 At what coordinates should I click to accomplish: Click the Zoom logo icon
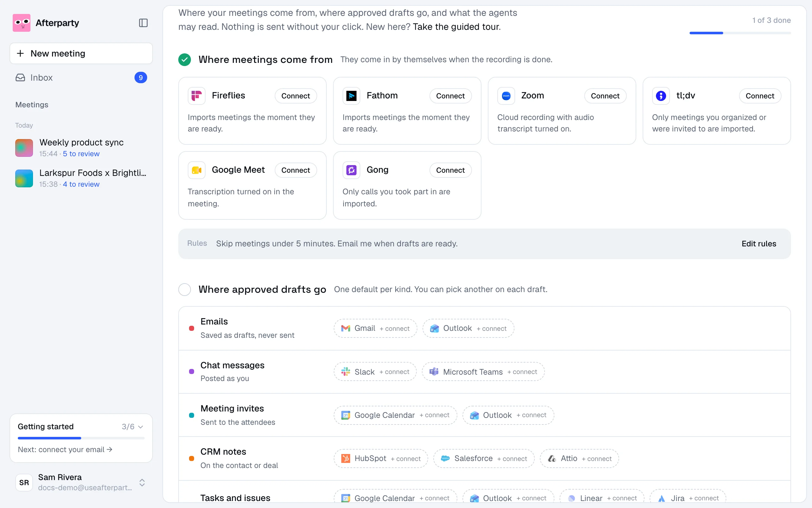pos(506,96)
